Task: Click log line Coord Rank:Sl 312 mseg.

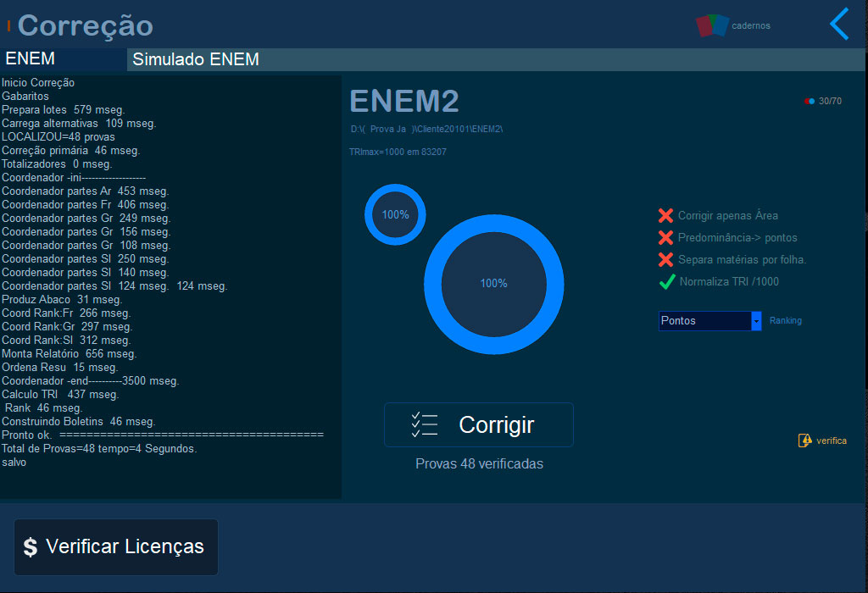Action: click(x=66, y=341)
